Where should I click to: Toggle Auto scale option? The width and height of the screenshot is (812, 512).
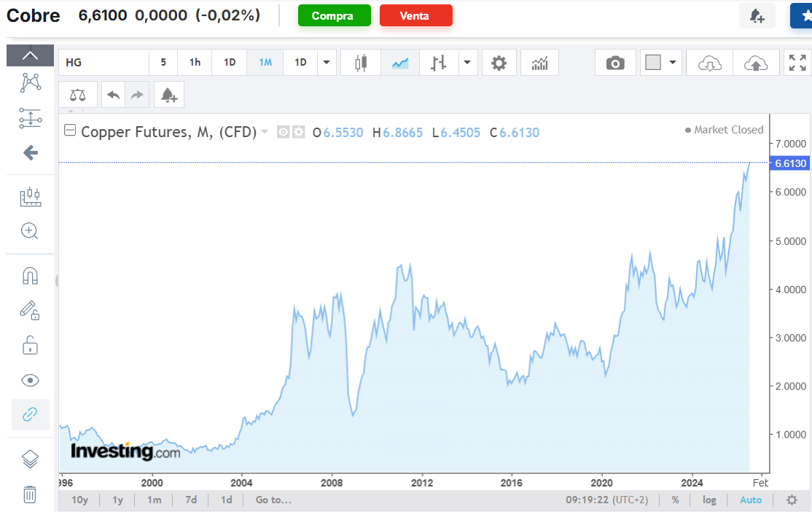pyautogui.click(x=751, y=500)
